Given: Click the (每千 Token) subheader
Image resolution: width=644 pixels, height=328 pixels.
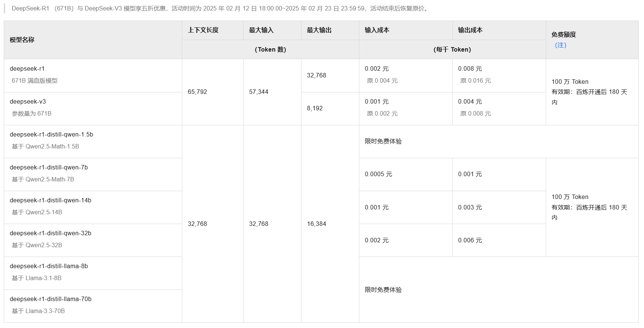Looking at the screenshot, I should 452,49.
